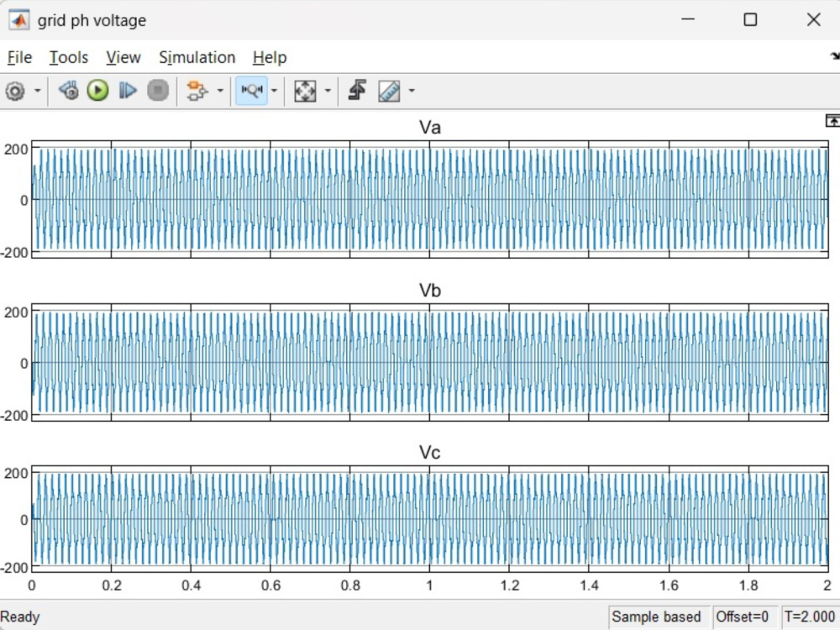This screenshot has height=630, width=840.
Task: Click the dock scope arrow in menu bar
Action: (835, 56)
